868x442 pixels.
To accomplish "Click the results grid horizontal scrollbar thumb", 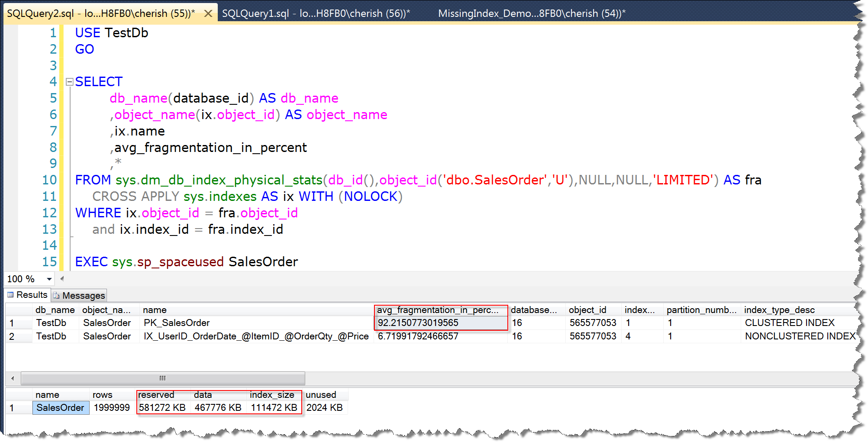I will click(163, 378).
